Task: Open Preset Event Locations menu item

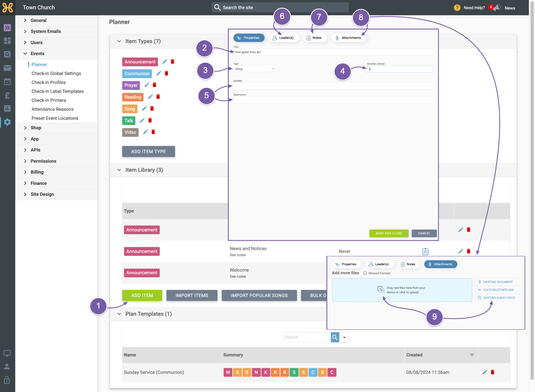Action: pyautogui.click(x=55, y=118)
